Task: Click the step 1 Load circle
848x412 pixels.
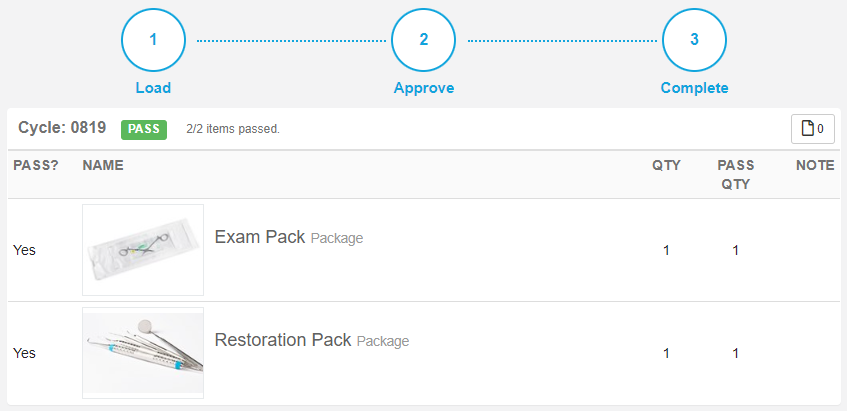Action: pyautogui.click(x=154, y=40)
